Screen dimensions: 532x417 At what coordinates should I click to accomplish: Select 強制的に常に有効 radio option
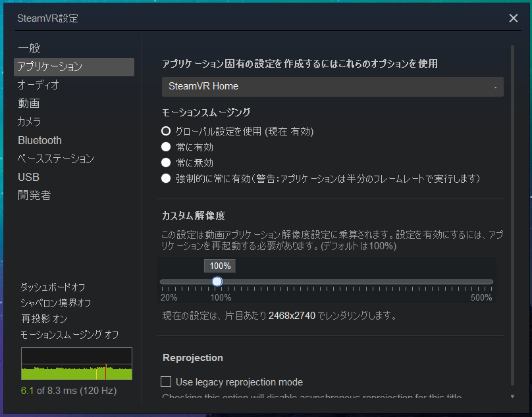(x=166, y=178)
